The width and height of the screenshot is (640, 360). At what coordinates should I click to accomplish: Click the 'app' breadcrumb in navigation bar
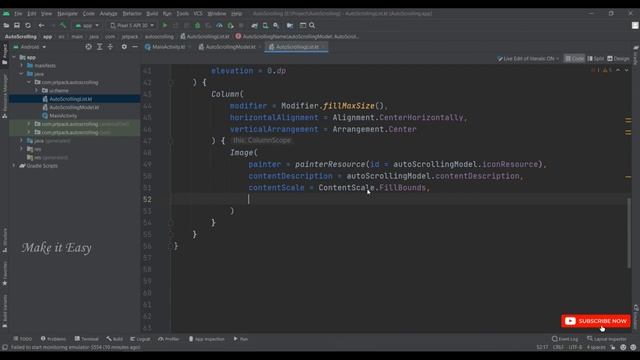click(48, 36)
